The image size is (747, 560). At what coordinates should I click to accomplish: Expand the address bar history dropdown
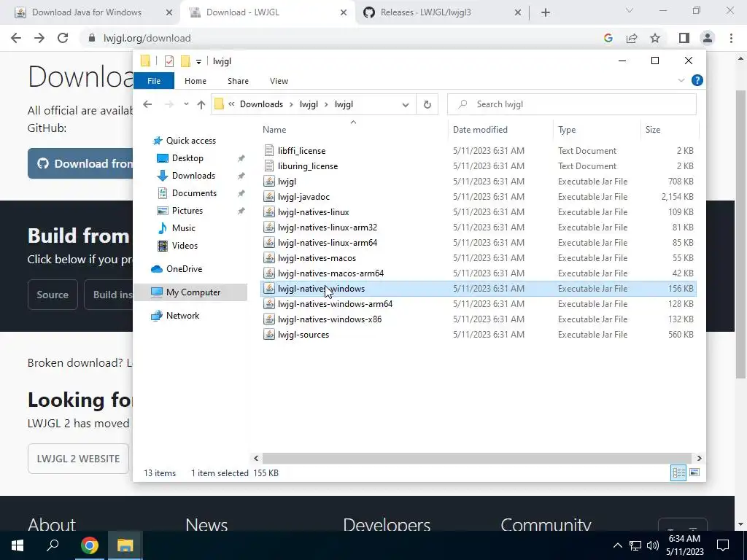click(406, 104)
